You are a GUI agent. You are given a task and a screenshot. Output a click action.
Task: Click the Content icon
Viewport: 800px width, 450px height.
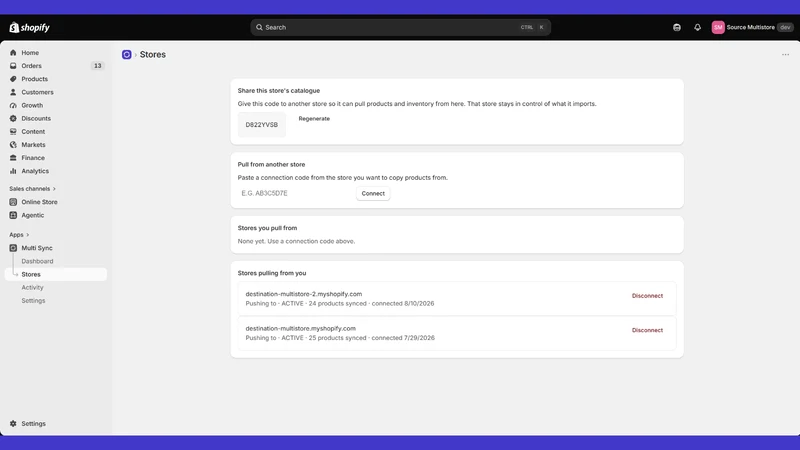tap(13, 132)
